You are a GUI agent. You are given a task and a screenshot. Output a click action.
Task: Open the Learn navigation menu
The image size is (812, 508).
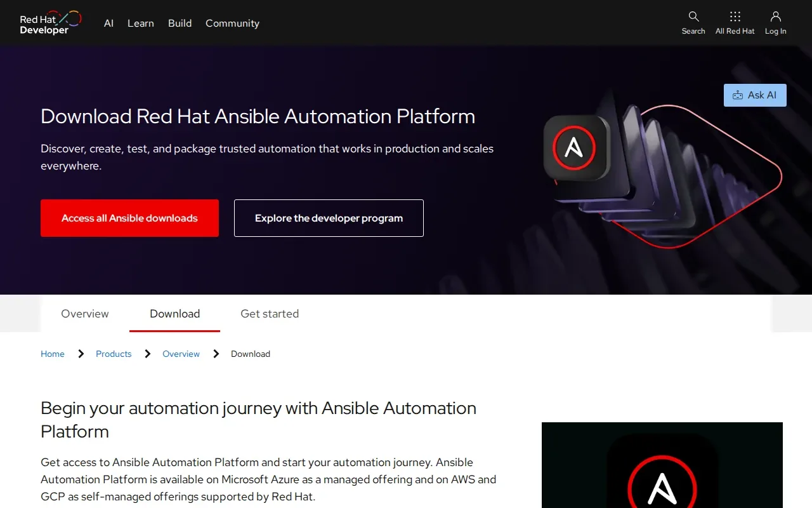click(x=141, y=23)
